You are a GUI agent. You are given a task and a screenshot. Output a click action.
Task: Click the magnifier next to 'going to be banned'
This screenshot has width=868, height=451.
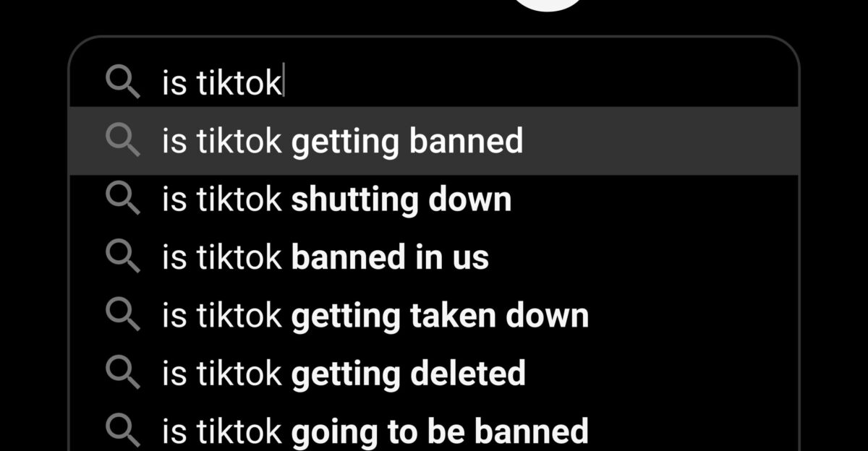(x=122, y=430)
